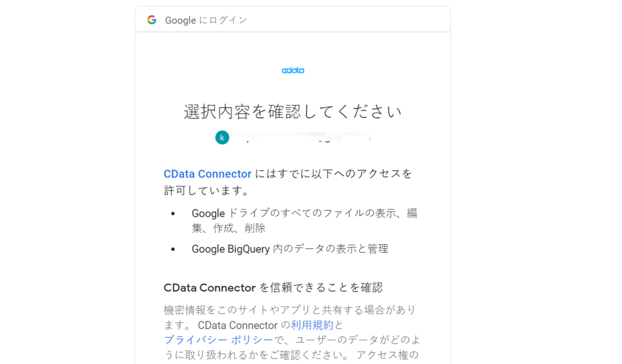Image resolution: width=622 pixels, height=364 pixels.
Task: Click the cdata logo above the heading
Action: pyautogui.click(x=293, y=70)
